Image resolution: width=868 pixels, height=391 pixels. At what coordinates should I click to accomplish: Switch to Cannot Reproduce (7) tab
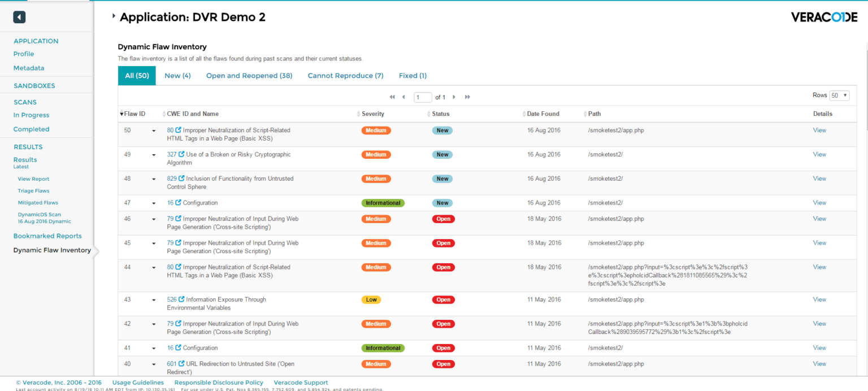345,76
